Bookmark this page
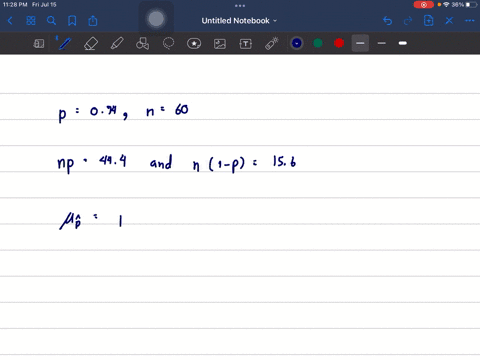Screen dimensions: 480x360 click(x=72, y=21)
